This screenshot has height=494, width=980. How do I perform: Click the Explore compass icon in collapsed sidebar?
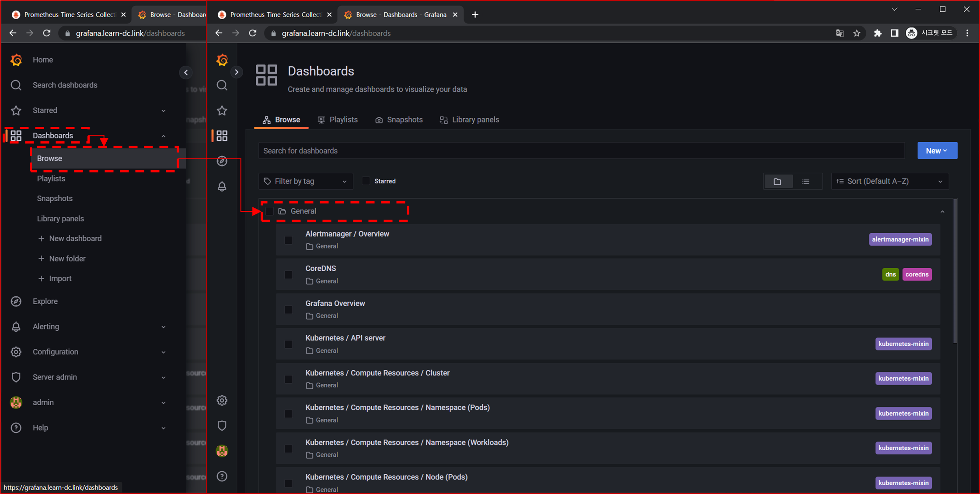222,161
